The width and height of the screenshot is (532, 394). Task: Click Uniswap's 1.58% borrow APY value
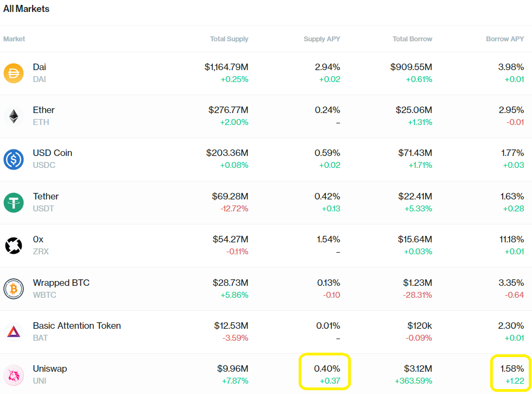(x=511, y=369)
